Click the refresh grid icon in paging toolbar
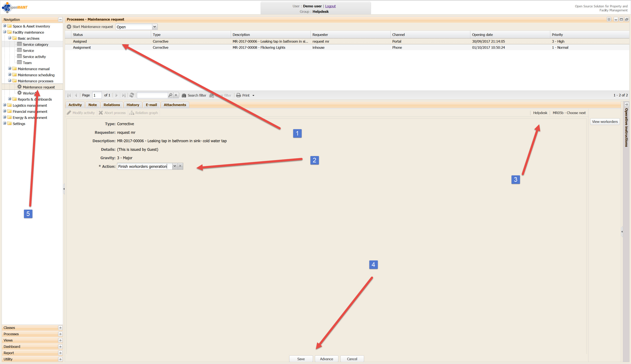The height and width of the screenshot is (364, 631). tap(132, 95)
